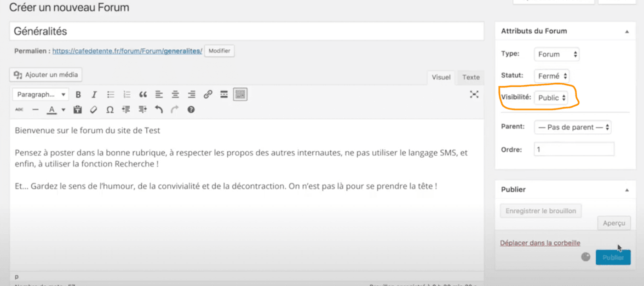The width and height of the screenshot is (644, 286).
Task: Toggle bold formatting in the editor
Action: tap(78, 95)
